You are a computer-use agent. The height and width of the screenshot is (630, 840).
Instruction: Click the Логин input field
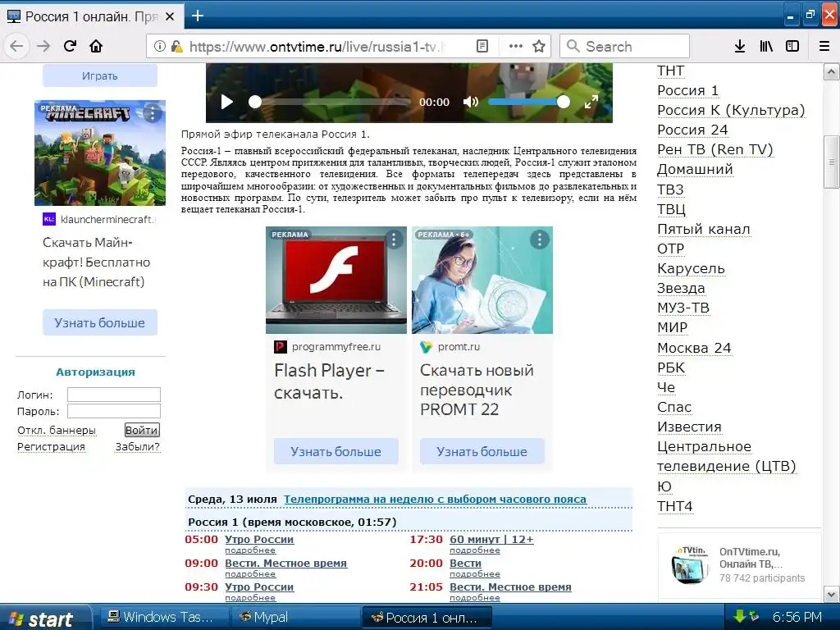(x=113, y=395)
